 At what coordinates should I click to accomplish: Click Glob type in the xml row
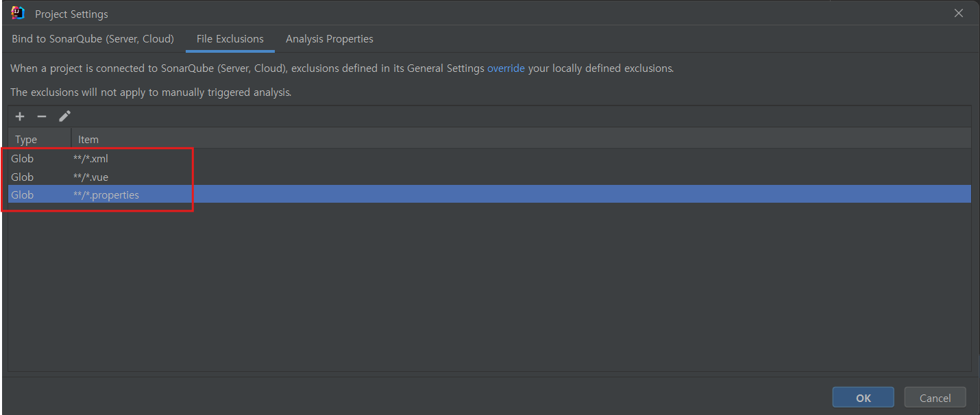(22, 158)
